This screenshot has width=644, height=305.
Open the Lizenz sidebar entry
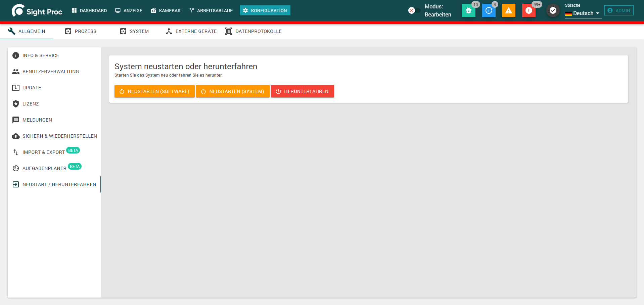point(54,104)
